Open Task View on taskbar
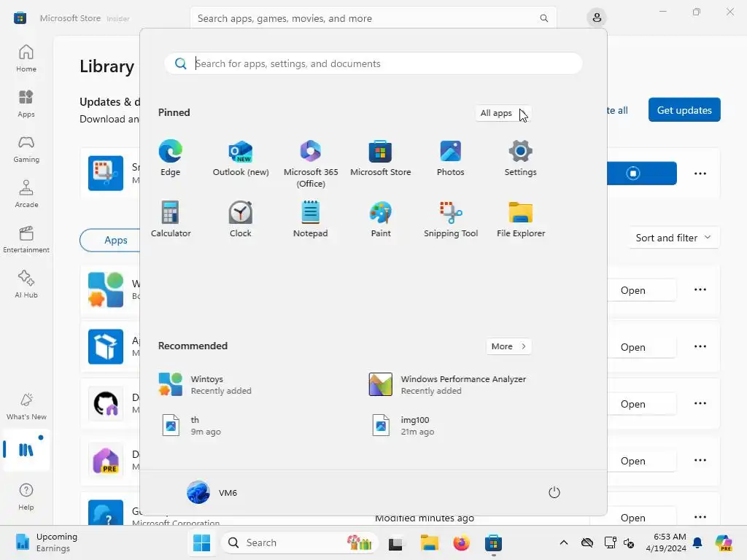Viewport: 747px width, 560px height. [395, 542]
